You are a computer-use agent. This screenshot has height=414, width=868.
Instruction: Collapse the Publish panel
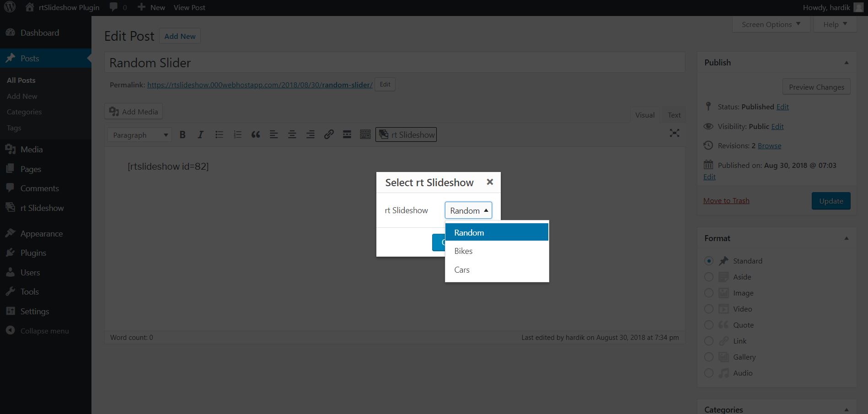[x=846, y=62]
